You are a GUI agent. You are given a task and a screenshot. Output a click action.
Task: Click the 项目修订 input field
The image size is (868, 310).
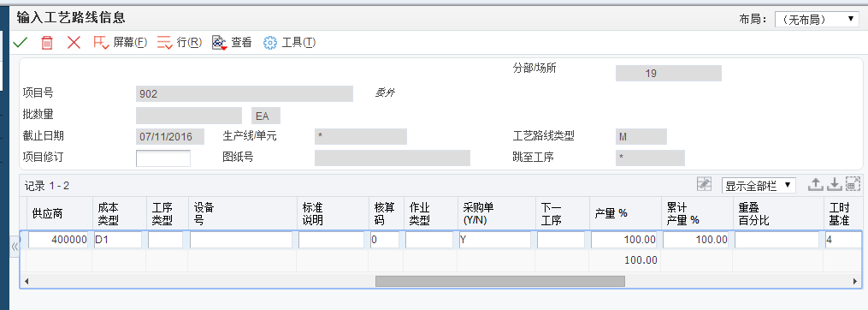pos(163,158)
